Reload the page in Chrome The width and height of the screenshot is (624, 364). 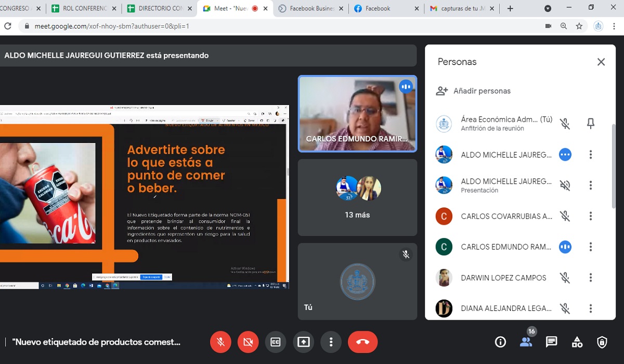pos(7,26)
